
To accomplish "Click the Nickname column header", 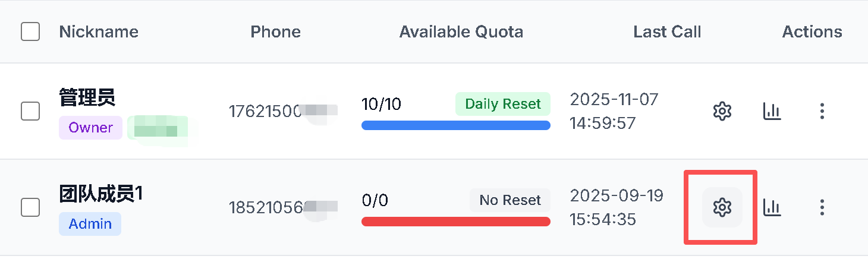I will [99, 31].
